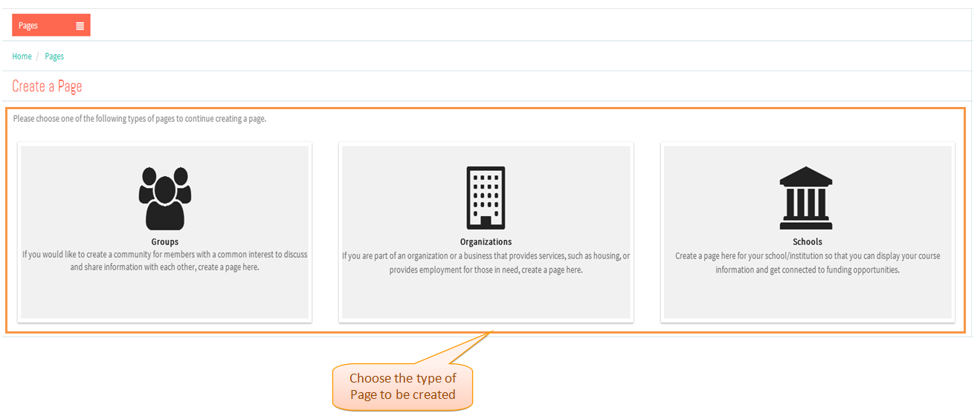Click the Pages dropdown label in red bar
980x416 pixels.
[28, 25]
